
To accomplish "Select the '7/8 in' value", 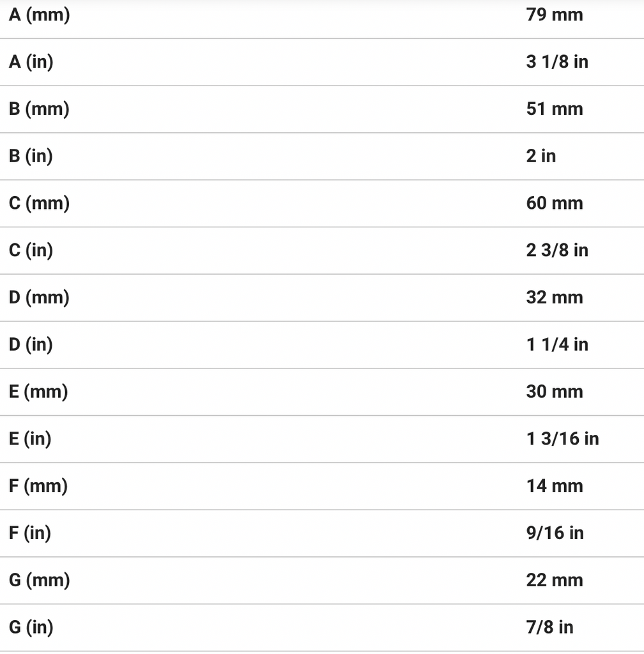I will point(549,628).
